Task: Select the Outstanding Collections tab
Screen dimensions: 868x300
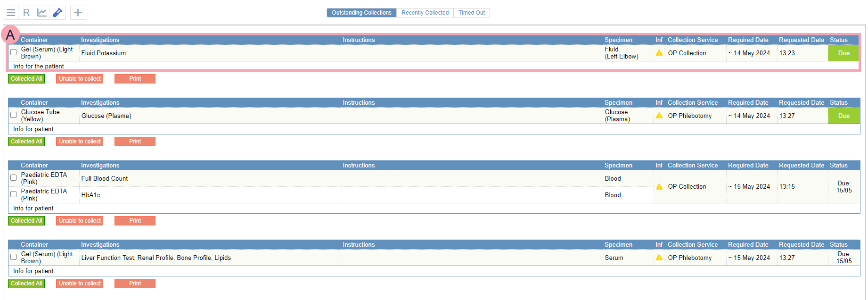Action: [361, 13]
